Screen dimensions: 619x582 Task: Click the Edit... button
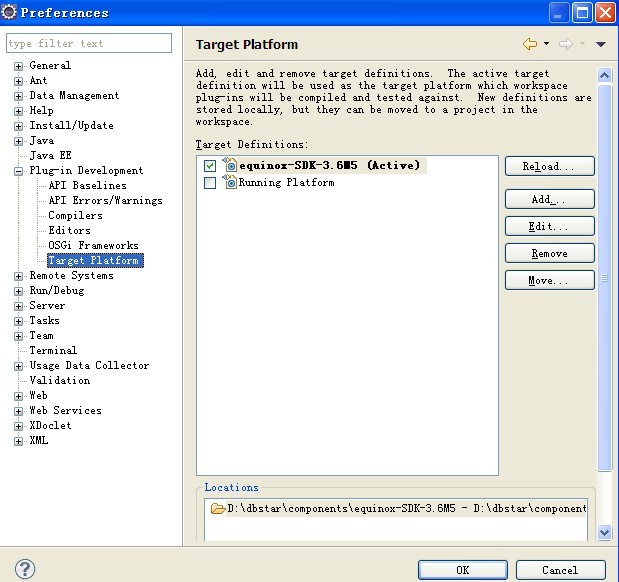(550, 226)
